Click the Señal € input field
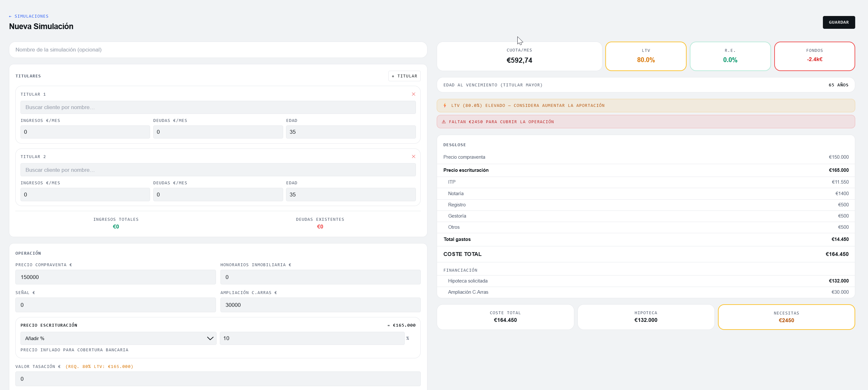868x390 pixels. 115,305
